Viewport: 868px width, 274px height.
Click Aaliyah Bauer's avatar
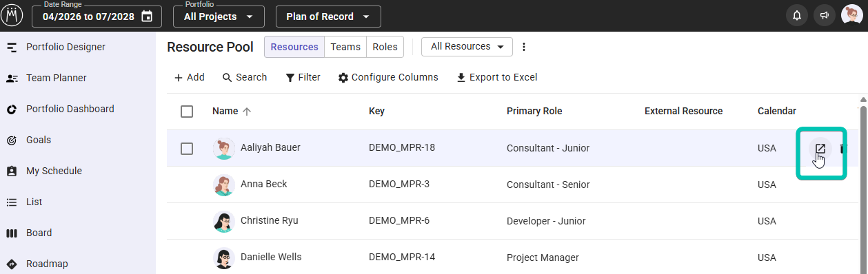[x=223, y=148]
